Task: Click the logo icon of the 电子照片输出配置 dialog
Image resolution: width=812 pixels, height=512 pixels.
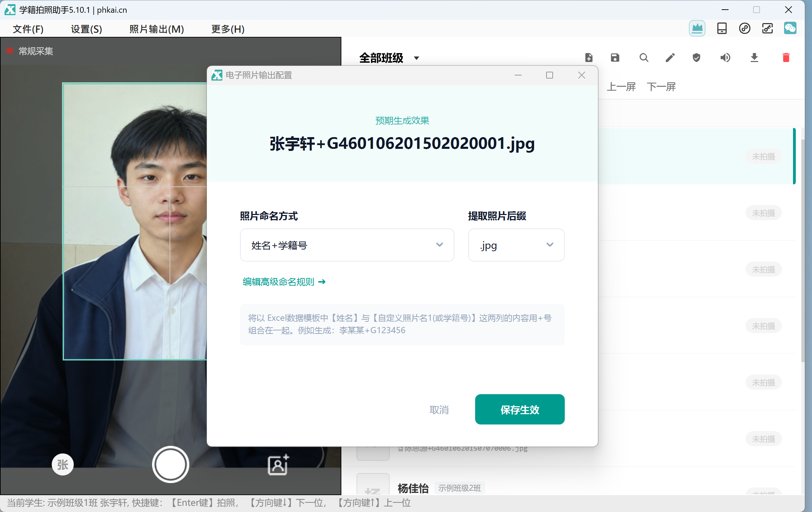Action: [x=217, y=75]
